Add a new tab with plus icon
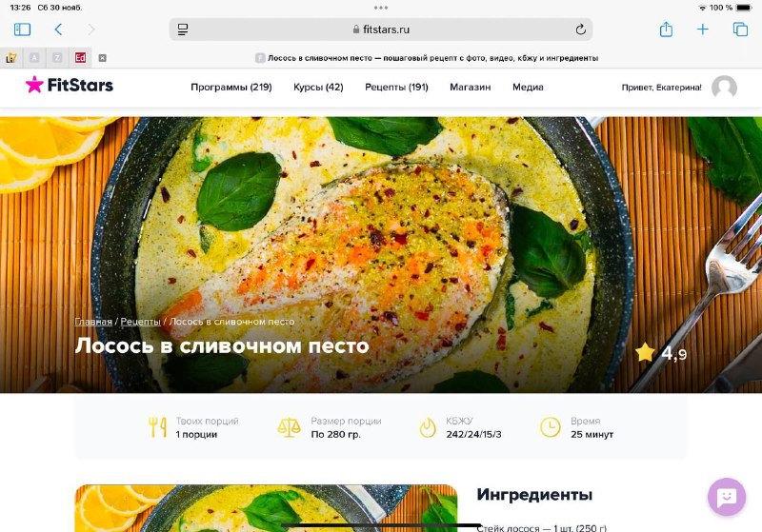Image resolution: width=762 pixels, height=532 pixels. click(x=703, y=30)
